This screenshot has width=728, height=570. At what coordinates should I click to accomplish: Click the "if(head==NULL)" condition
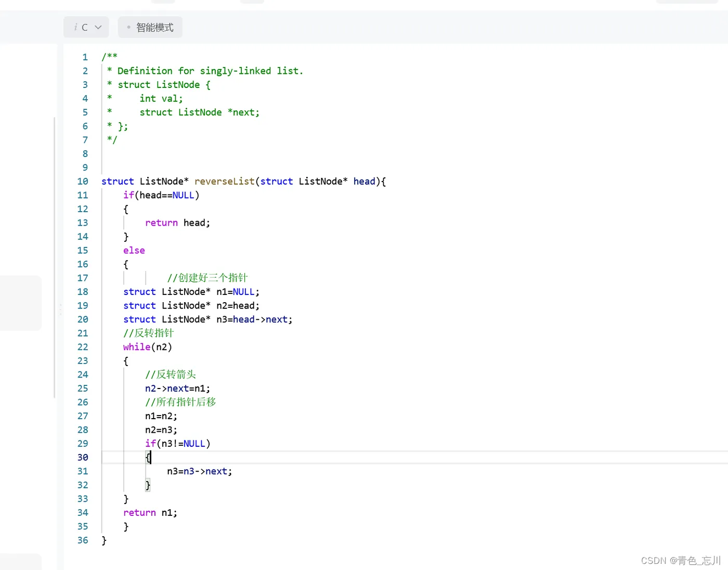coord(161,195)
